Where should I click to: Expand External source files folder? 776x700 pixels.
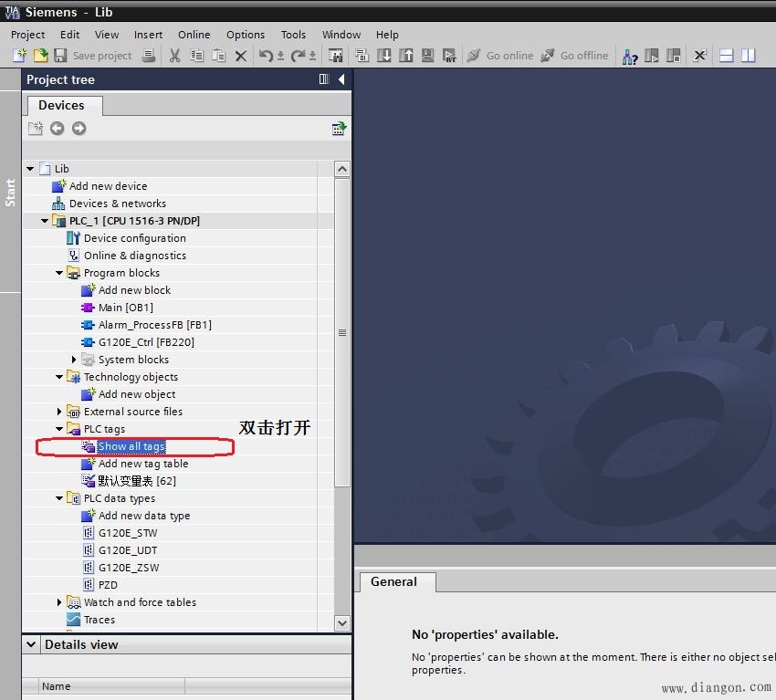tap(59, 412)
